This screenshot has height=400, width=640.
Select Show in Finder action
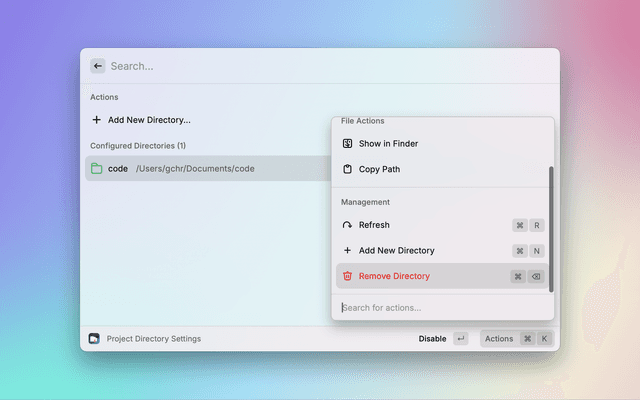pyautogui.click(x=388, y=144)
